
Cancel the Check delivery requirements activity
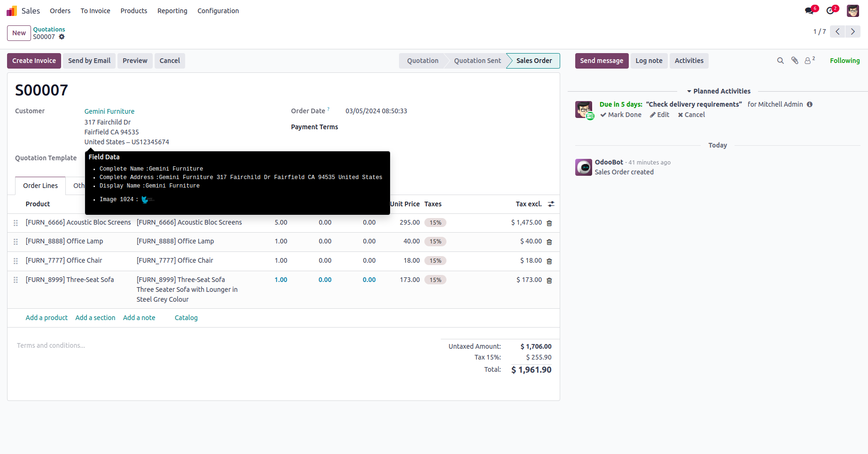tap(691, 115)
